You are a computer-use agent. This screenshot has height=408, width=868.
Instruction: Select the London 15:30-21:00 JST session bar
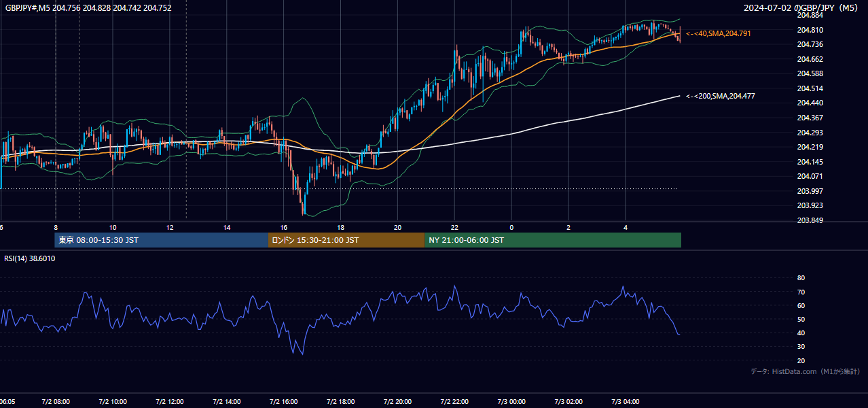(346, 240)
